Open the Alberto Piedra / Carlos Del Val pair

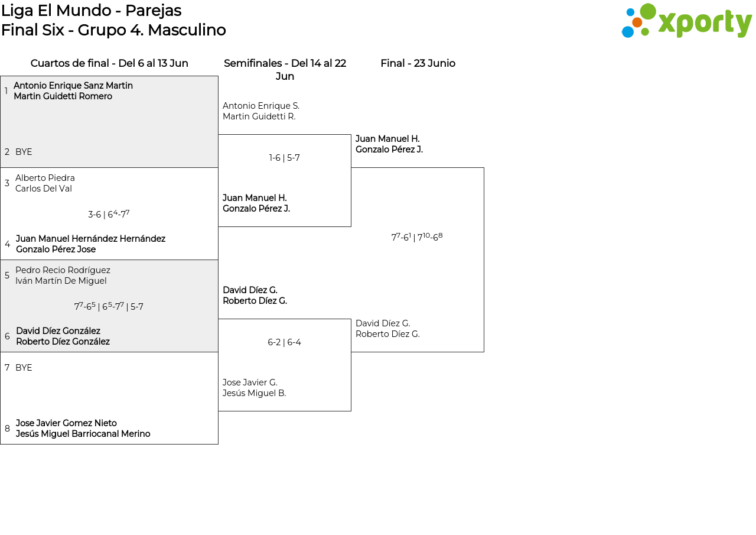coord(45,183)
